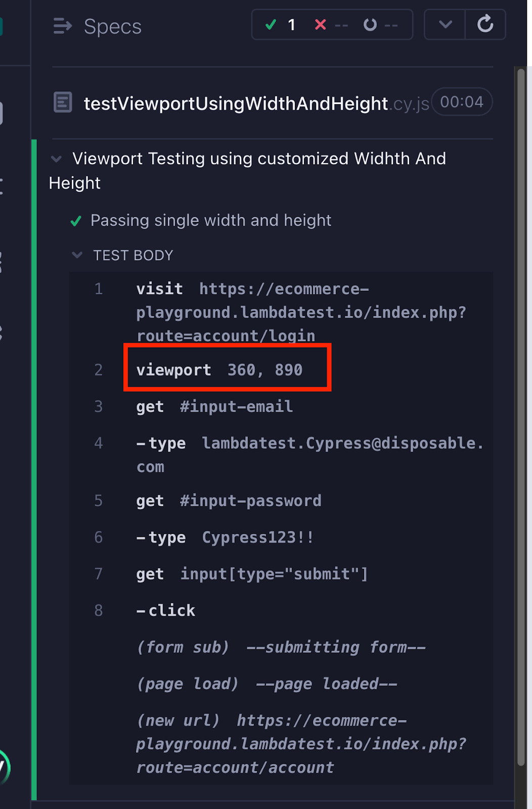Select the type Cypress123!! command
This screenshot has width=532, height=809.
225,537
